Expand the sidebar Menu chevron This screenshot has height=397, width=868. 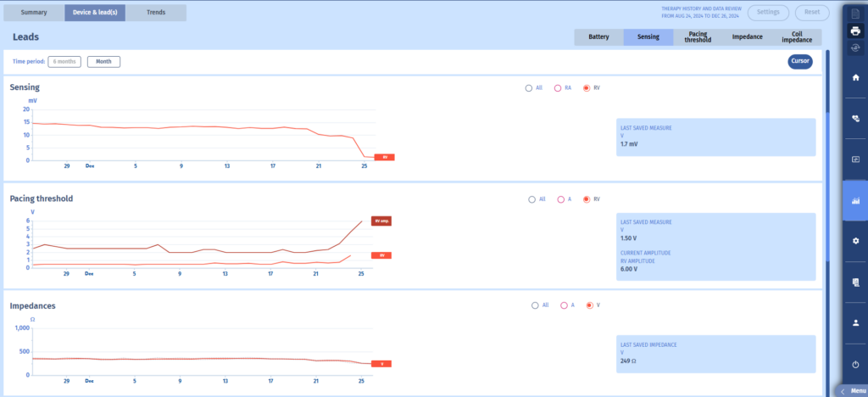click(843, 391)
